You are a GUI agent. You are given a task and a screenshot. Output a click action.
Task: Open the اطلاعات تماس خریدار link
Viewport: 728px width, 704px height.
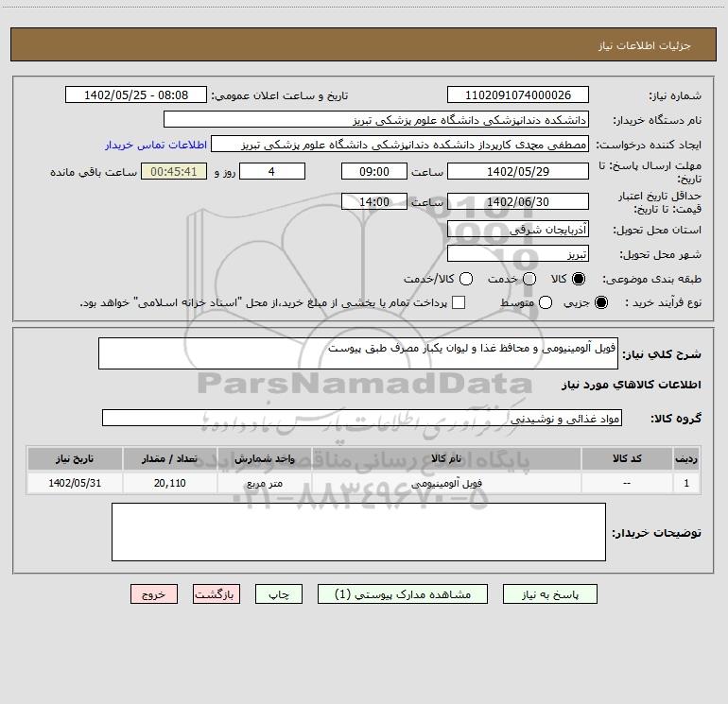tap(156, 145)
